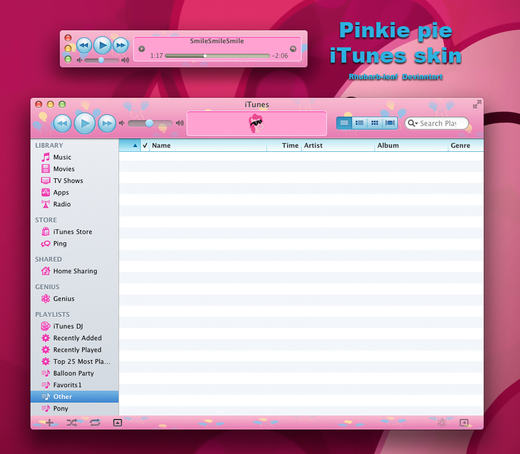Click the Rewind button in iTunes window
Viewport: 520px width, 454px height.
(62, 123)
